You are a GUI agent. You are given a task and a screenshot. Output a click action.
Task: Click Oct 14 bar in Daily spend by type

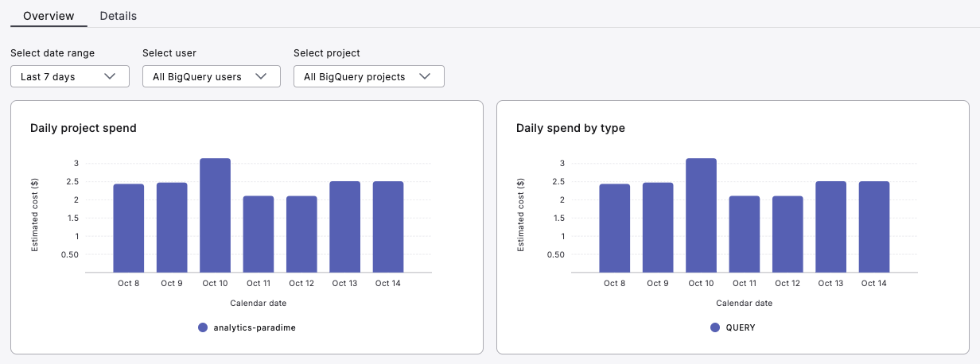[x=874, y=227]
